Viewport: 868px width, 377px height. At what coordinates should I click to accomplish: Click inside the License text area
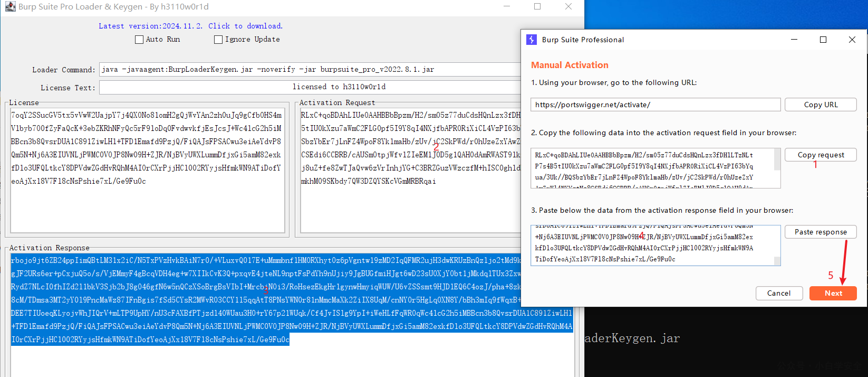tap(148, 170)
